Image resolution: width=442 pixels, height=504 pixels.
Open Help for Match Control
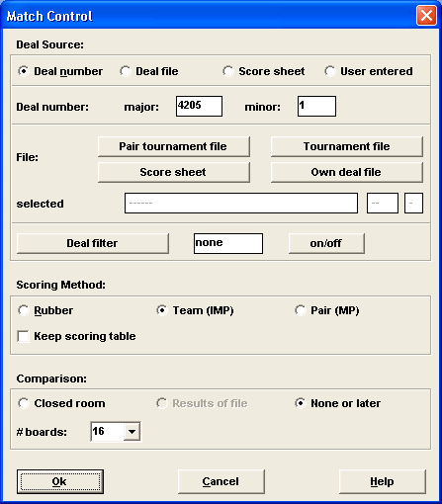pos(383,481)
